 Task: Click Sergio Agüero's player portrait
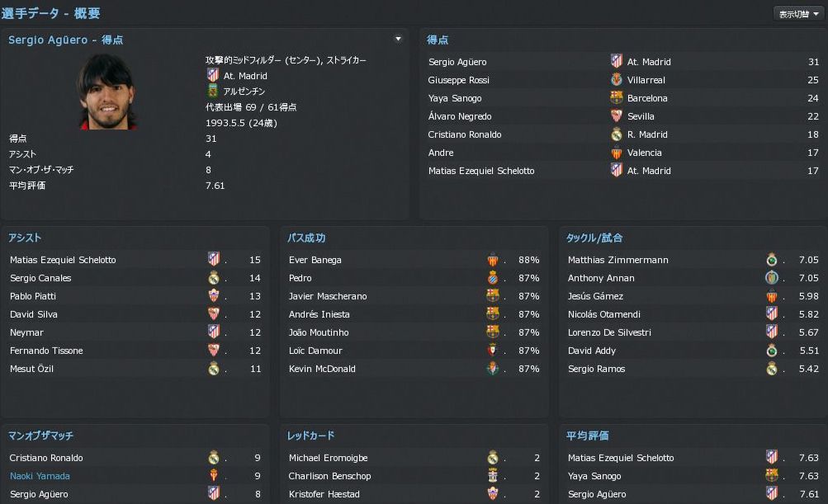tap(107, 91)
